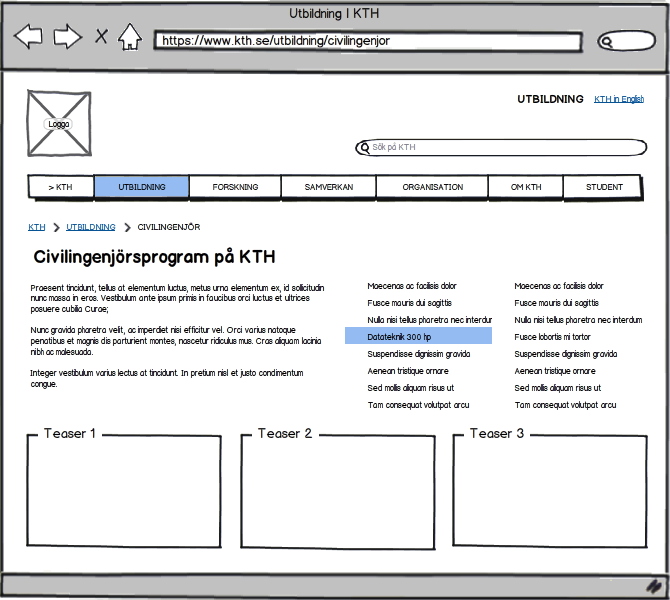Open the ORGANISATION navigation tab
The width and height of the screenshot is (670, 600).
(x=432, y=187)
